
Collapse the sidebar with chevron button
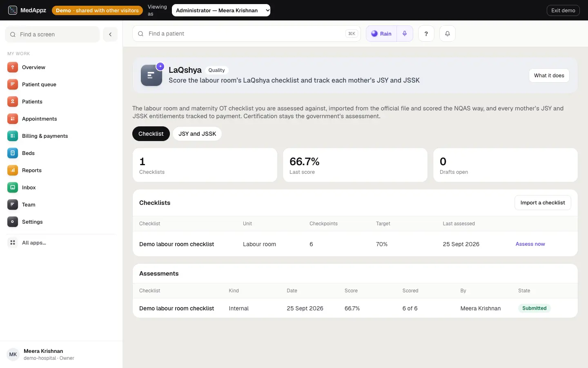point(110,34)
